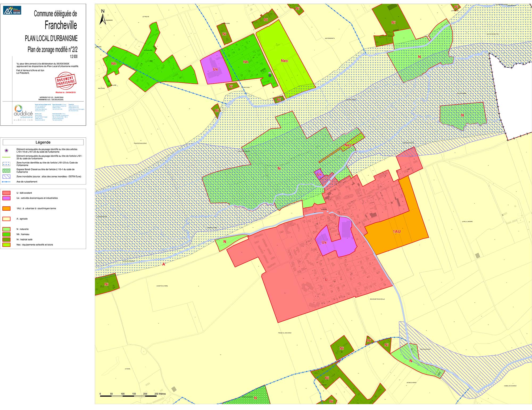Viewport: 532px width, 410px height.
Task: Click the Zone humide hatch legend icon
Action: [x=6, y=164]
